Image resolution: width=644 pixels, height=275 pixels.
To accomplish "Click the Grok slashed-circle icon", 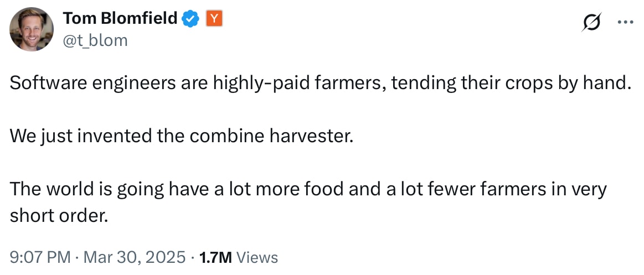I will coord(591,23).
